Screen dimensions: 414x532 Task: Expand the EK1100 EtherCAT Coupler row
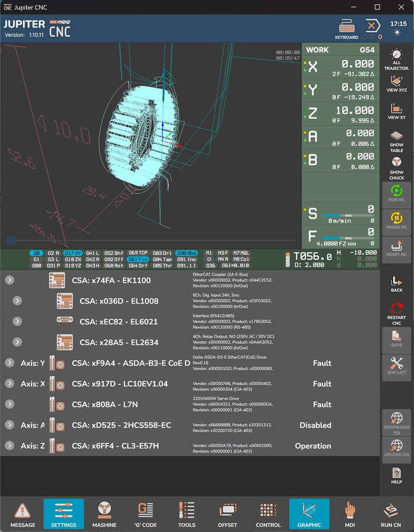(9, 280)
